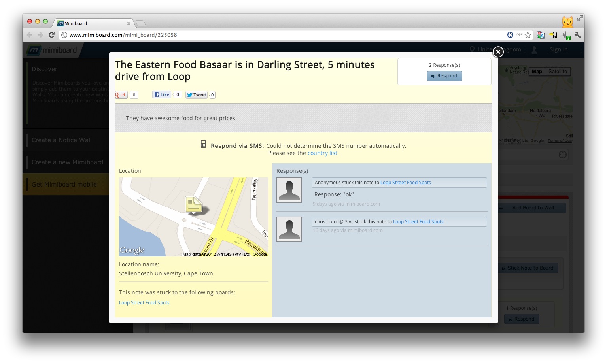Click the browser forward arrow
The height and width of the screenshot is (364, 607).
(x=40, y=35)
